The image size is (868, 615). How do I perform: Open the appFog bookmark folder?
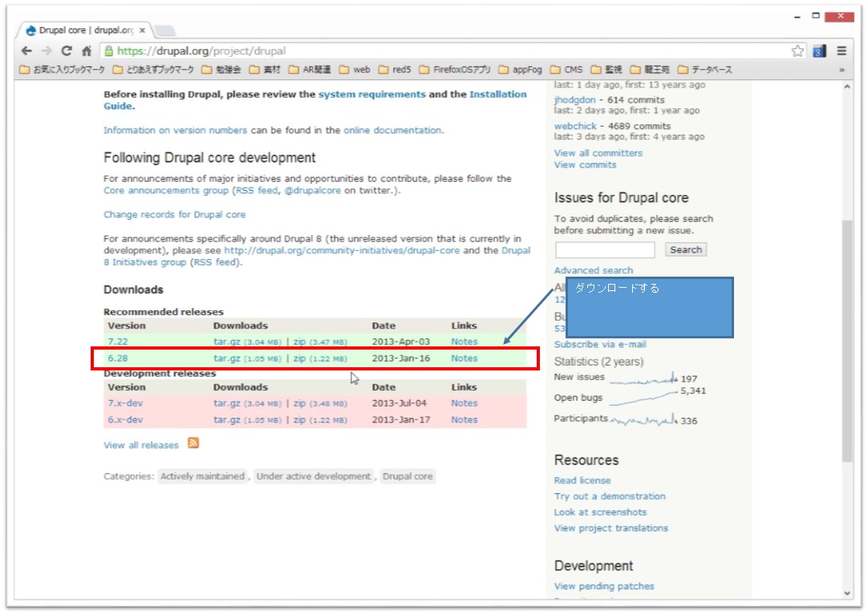[x=521, y=70]
